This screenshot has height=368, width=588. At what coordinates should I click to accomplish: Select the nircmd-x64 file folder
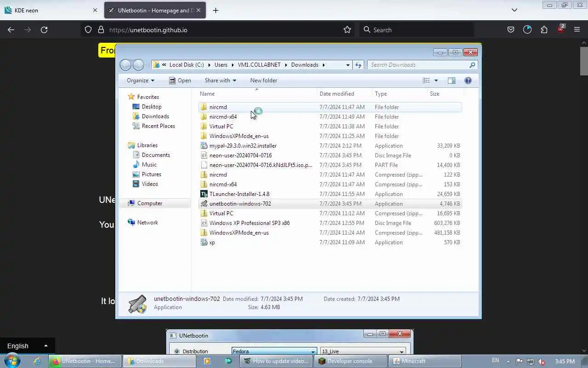[330, 117]
